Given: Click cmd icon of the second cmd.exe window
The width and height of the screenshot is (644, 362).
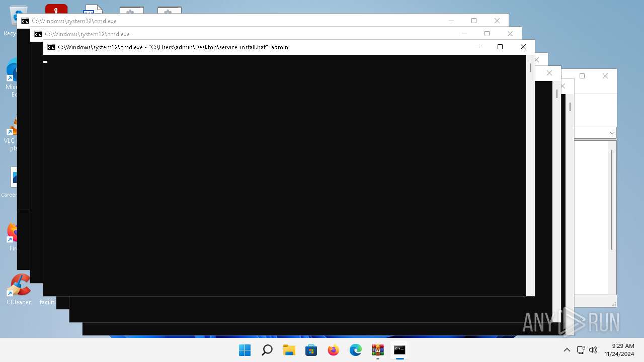Looking at the screenshot, I should coord(38,34).
